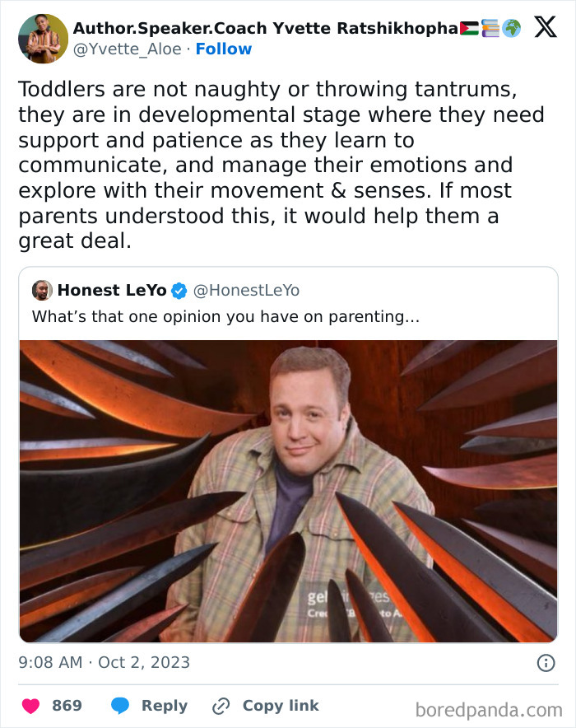576x728 pixels.
Task: Click Yvette's profile avatar
Action: click(42, 37)
